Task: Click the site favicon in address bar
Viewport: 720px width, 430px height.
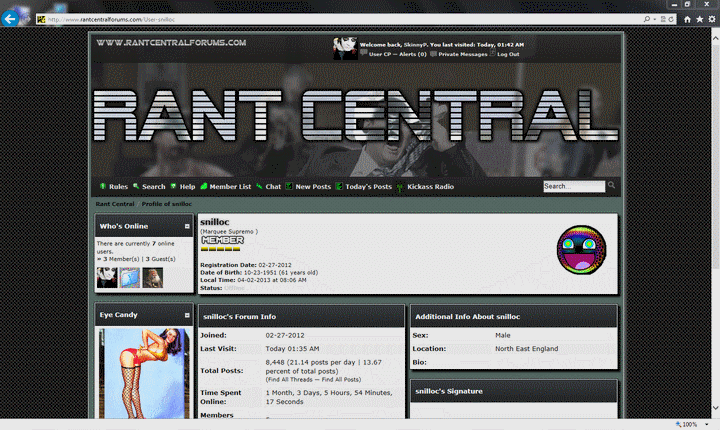Action: pos(41,19)
